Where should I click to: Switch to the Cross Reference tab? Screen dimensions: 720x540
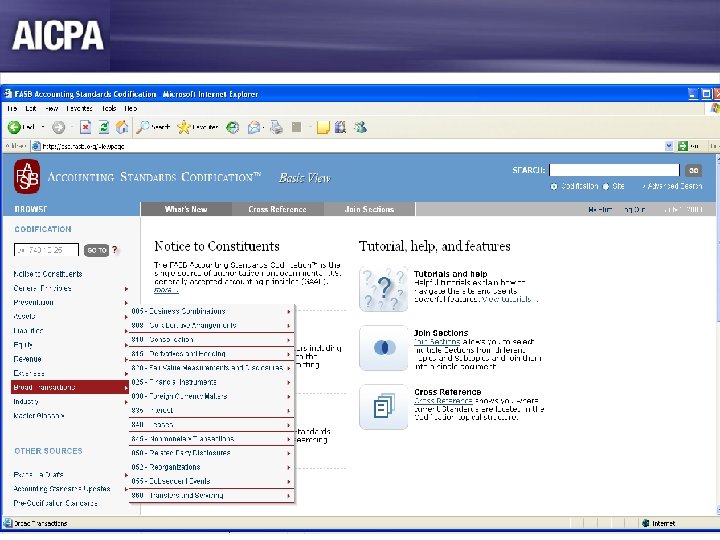(x=277, y=209)
